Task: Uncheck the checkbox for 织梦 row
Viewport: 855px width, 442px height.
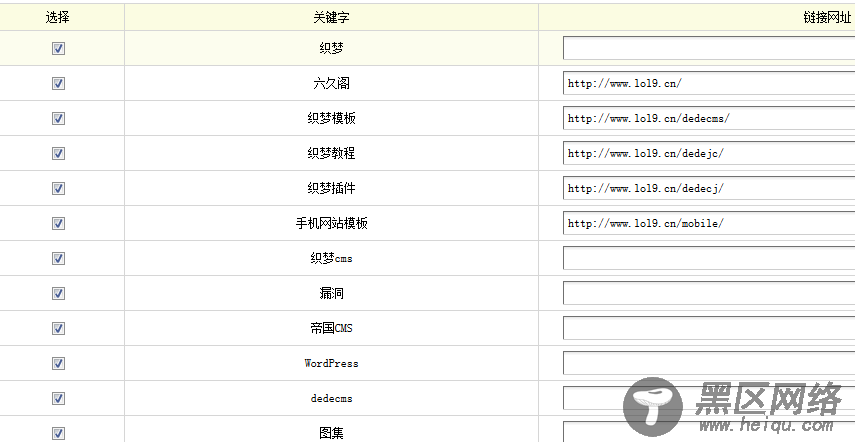Action: (x=58, y=49)
